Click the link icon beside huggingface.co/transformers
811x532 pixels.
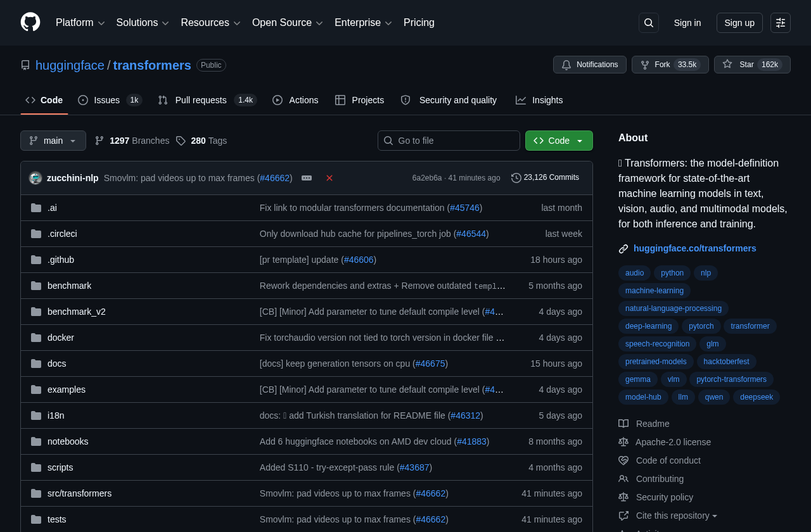point(623,249)
